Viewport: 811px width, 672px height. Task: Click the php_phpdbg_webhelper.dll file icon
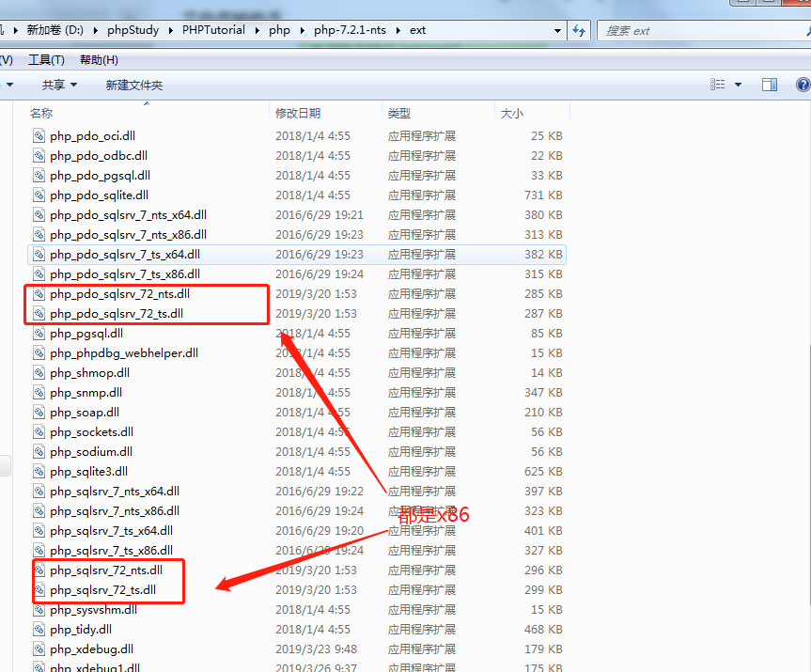39,352
